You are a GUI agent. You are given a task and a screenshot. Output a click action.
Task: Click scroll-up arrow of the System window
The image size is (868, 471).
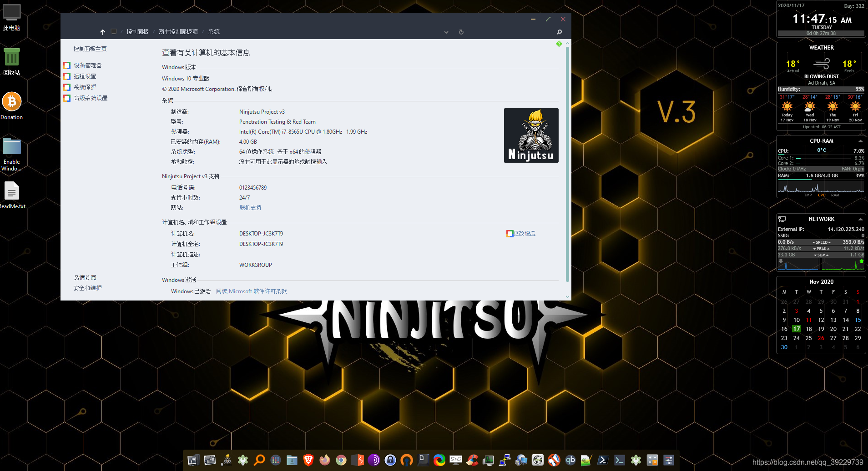pyautogui.click(x=567, y=44)
